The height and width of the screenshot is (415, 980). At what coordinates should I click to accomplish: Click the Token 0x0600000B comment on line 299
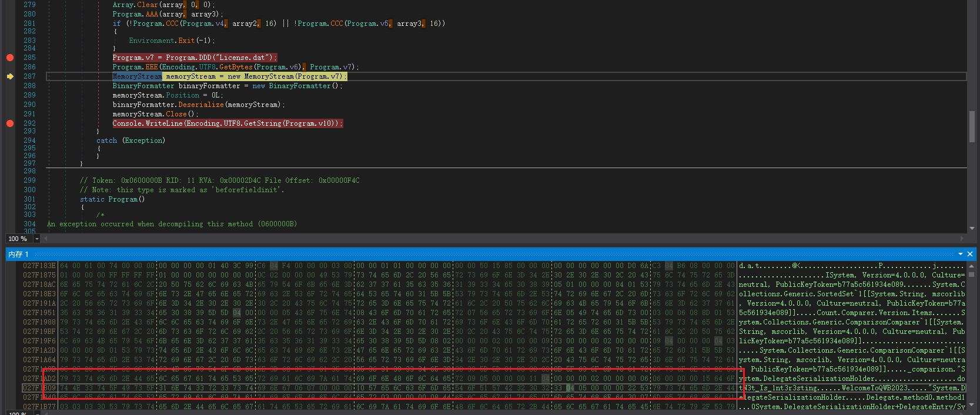(x=220, y=180)
